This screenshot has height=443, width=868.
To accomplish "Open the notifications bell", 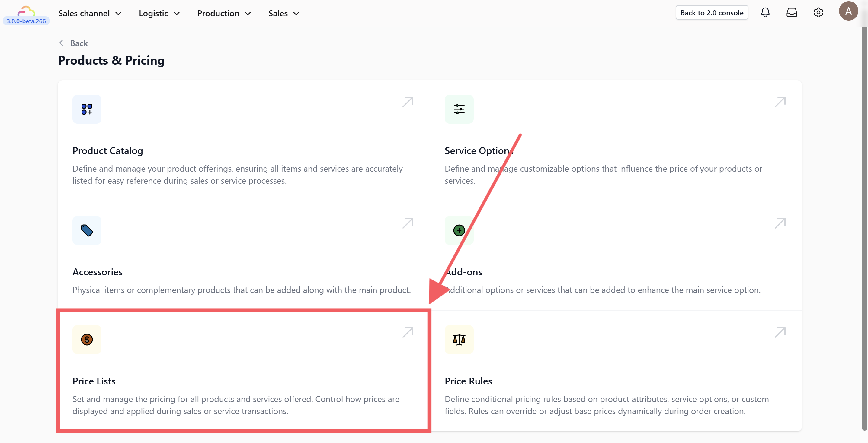I will 765,13.
